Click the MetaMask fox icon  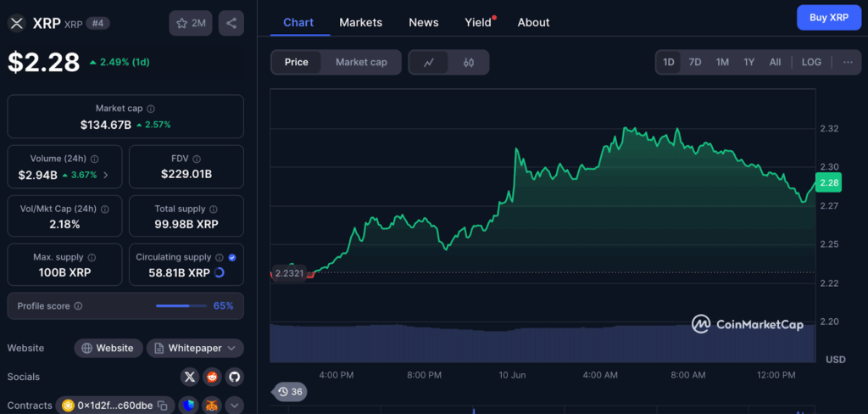point(212,406)
